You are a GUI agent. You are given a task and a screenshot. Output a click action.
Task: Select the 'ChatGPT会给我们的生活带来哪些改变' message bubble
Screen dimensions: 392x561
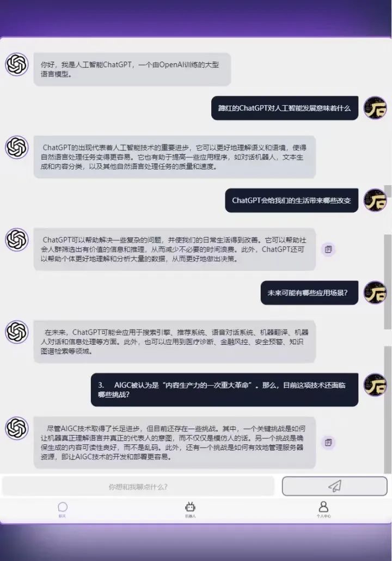[x=291, y=200]
